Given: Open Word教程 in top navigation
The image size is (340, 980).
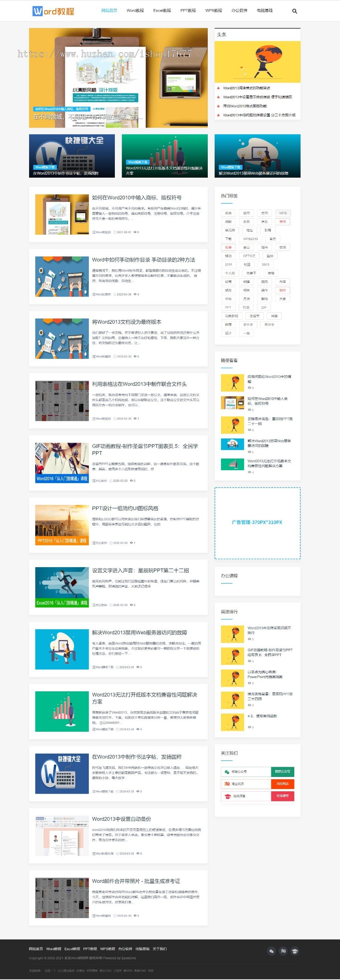Looking at the screenshot, I should (135, 11).
